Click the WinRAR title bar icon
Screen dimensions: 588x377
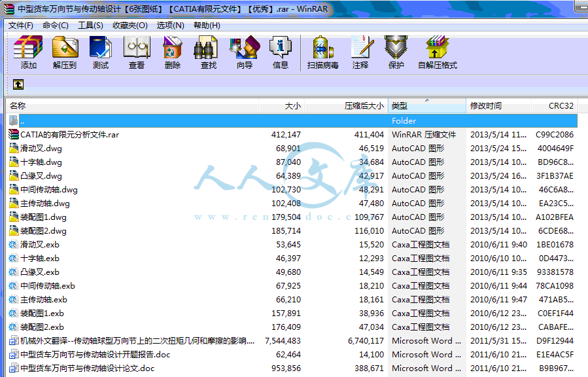(9, 9)
